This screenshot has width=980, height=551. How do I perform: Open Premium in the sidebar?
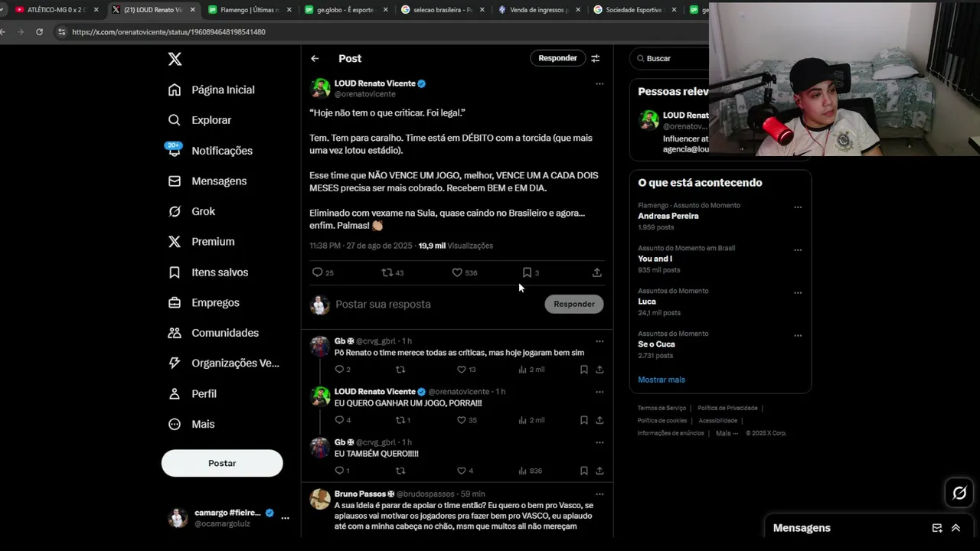click(x=201, y=242)
